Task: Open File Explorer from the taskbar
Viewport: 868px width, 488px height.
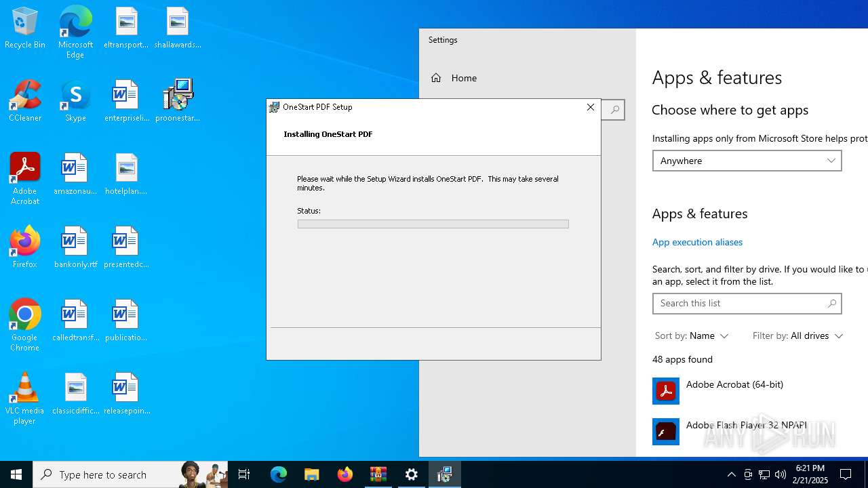Action: coord(312,474)
